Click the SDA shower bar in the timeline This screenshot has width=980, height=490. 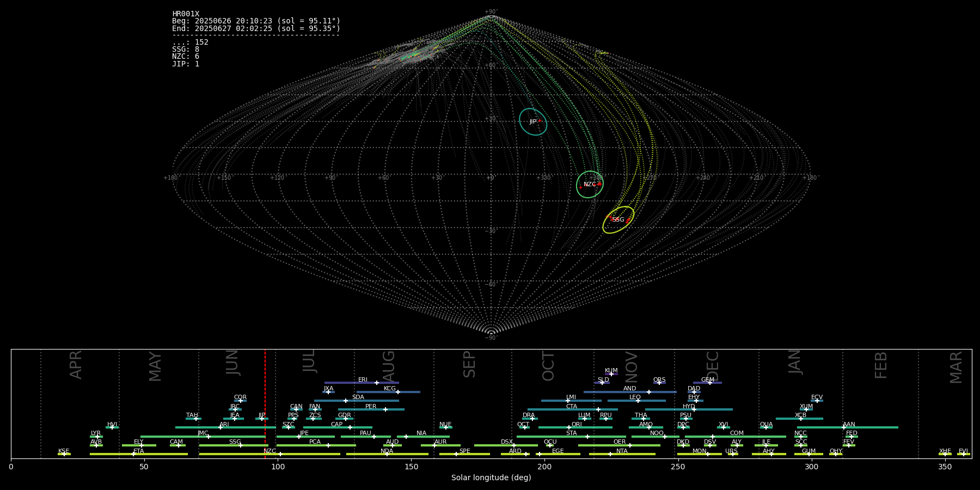coord(357,401)
